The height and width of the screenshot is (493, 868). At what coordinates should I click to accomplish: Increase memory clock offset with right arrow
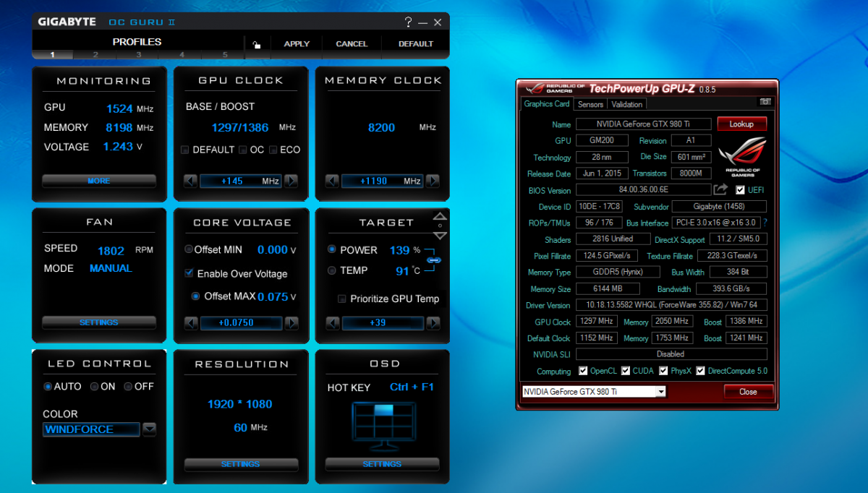(x=433, y=181)
